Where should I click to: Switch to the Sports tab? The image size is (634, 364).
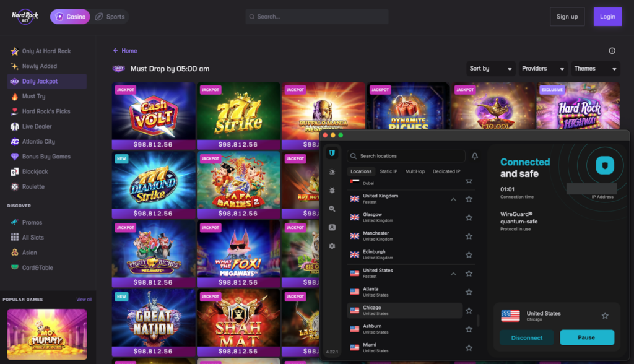(x=110, y=17)
